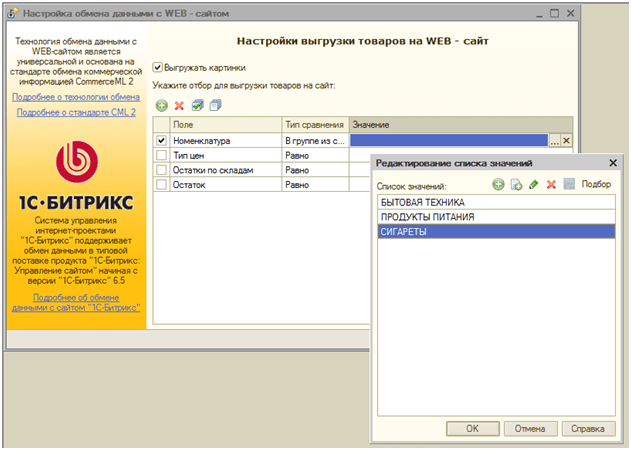Toggle the Выгружать картинки checkbox
This screenshot has width=631, height=450.
pos(157,67)
